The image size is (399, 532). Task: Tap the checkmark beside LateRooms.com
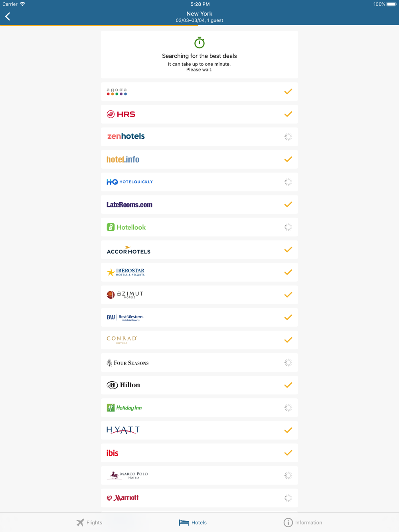click(288, 205)
